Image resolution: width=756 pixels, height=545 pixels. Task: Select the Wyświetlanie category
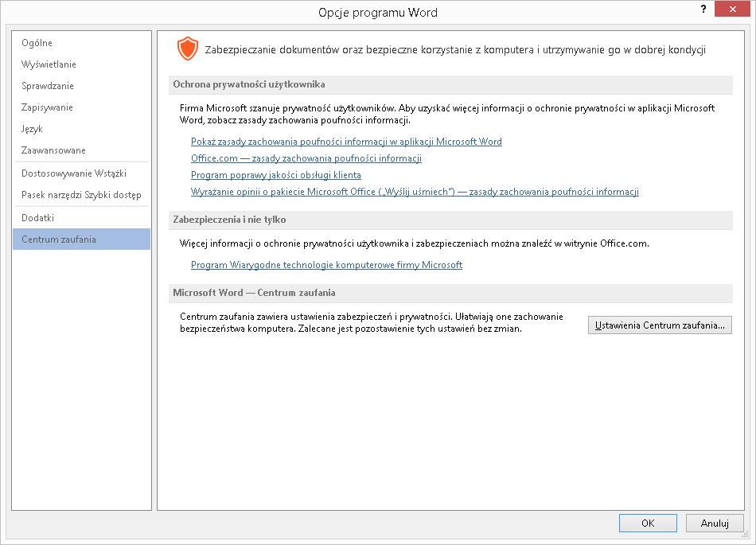(x=81, y=64)
